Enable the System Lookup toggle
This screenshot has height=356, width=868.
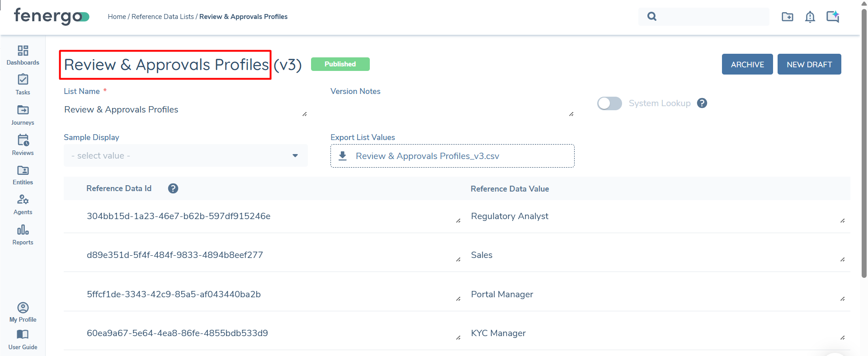point(609,103)
